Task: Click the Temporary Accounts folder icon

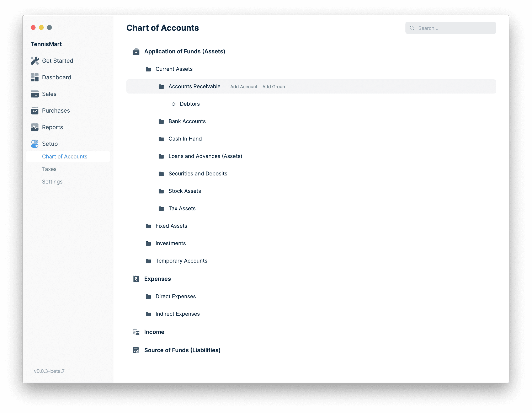Action: point(148,261)
